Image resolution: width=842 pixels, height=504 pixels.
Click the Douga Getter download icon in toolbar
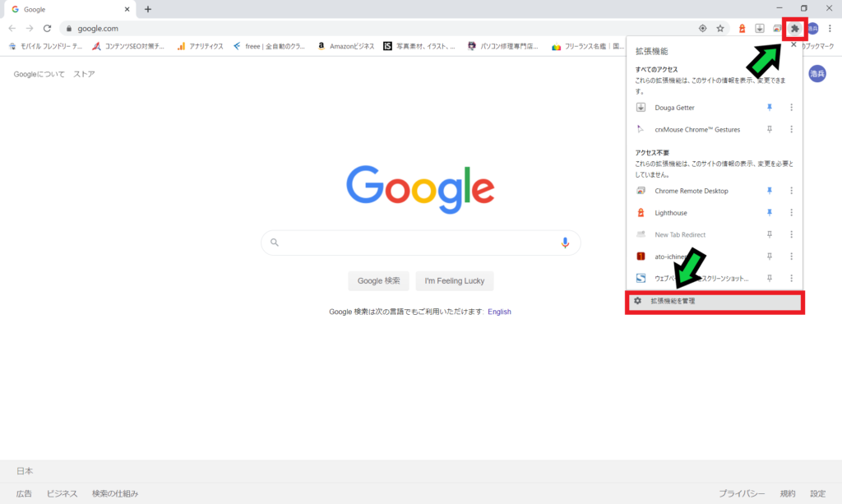[x=760, y=28]
